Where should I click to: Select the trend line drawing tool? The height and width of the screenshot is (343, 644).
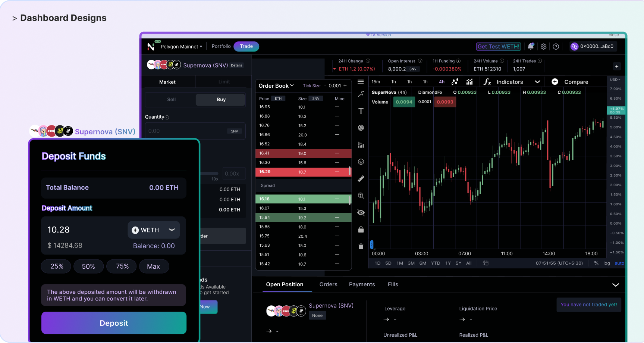pyautogui.click(x=361, y=94)
